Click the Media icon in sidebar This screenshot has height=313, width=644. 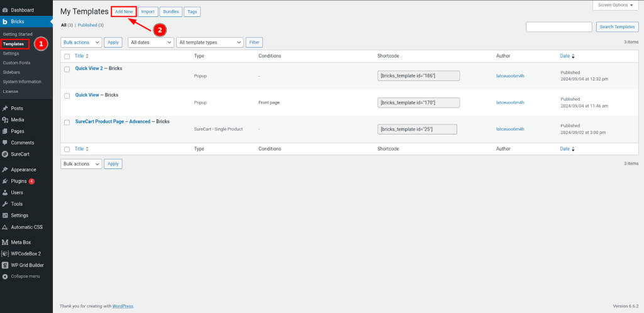pyautogui.click(x=5, y=119)
